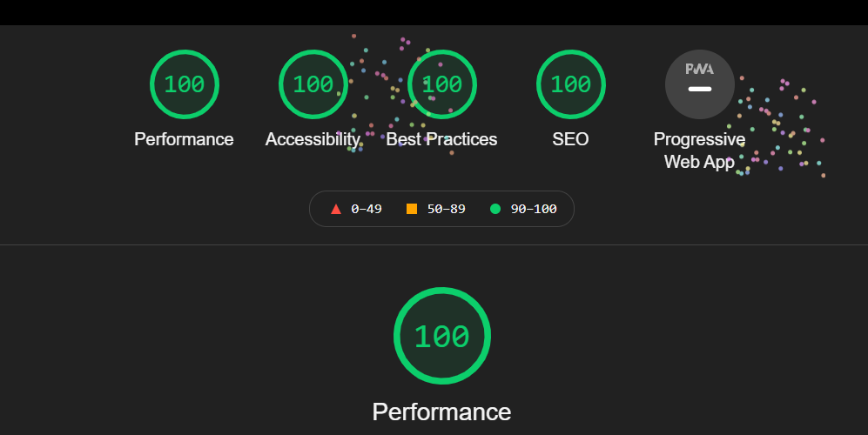Click the 50-89 score range text
The image size is (868, 435).
point(446,209)
